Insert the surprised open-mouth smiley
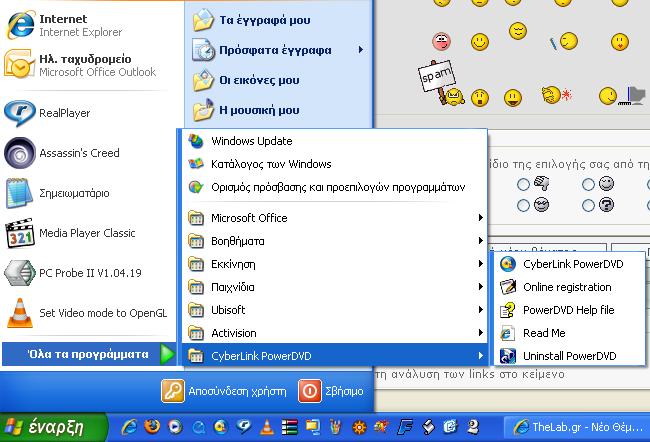This screenshot has height=442, width=650. pyautogui.click(x=480, y=98)
